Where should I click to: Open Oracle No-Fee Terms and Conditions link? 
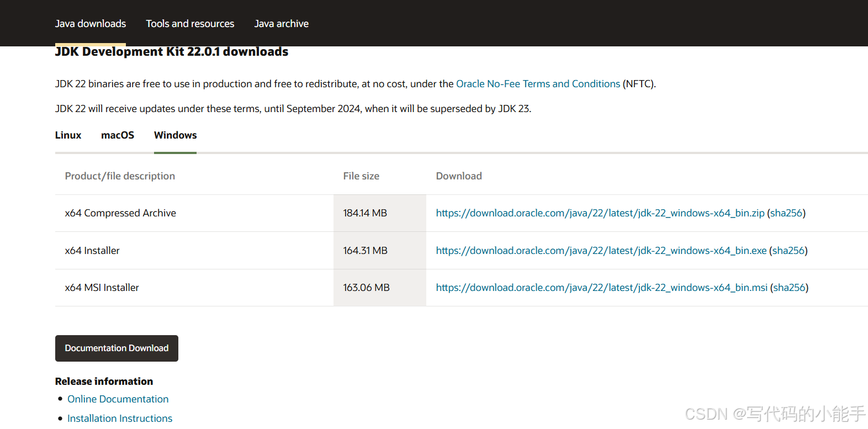tap(538, 84)
